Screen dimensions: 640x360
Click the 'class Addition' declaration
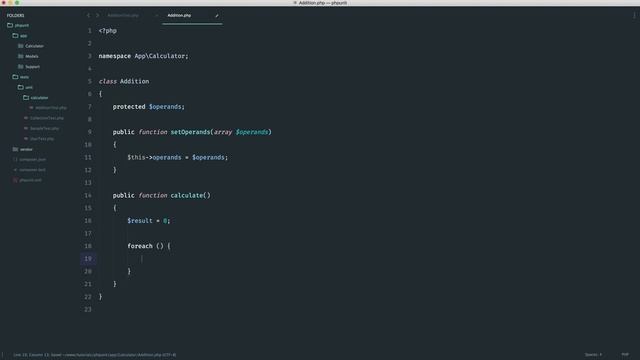coord(124,81)
